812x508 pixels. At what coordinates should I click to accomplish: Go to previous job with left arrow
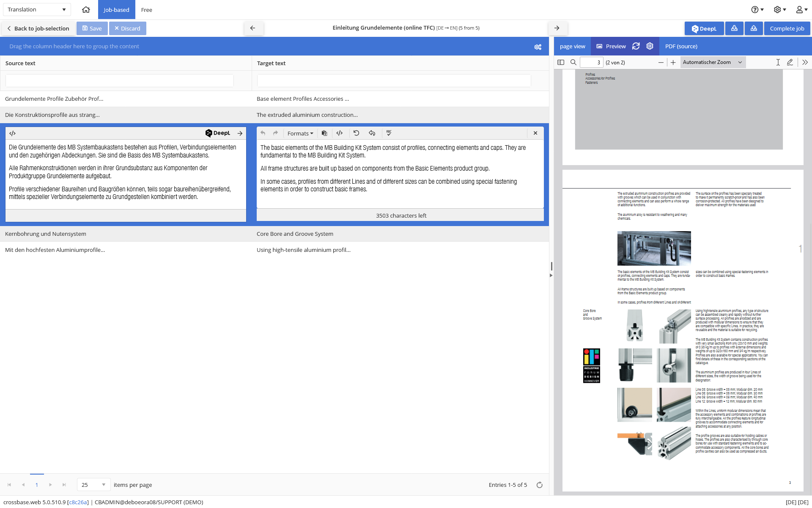[x=253, y=28]
